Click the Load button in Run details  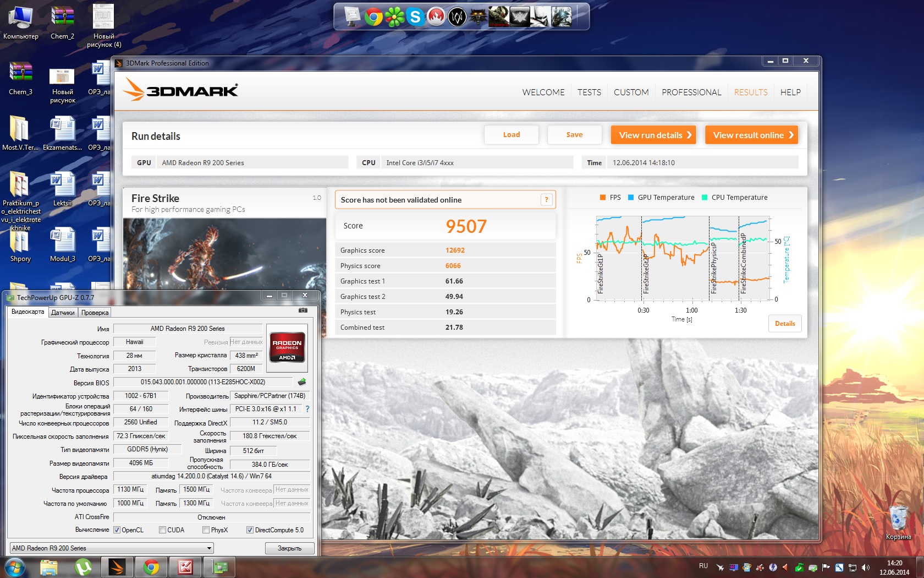pos(512,135)
